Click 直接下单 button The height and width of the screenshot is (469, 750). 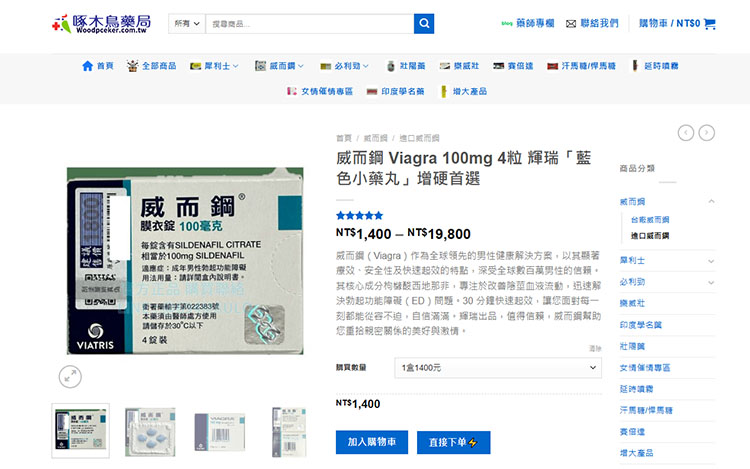pyautogui.click(x=453, y=442)
